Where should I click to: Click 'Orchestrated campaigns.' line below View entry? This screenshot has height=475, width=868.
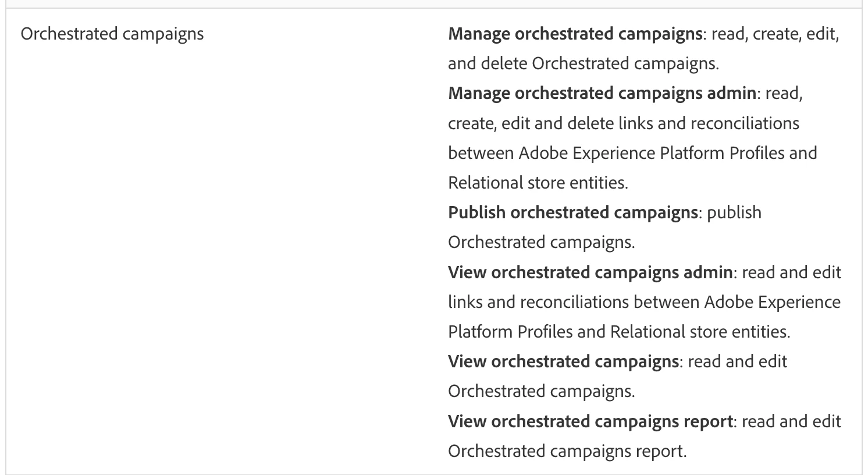[x=541, y=391]
